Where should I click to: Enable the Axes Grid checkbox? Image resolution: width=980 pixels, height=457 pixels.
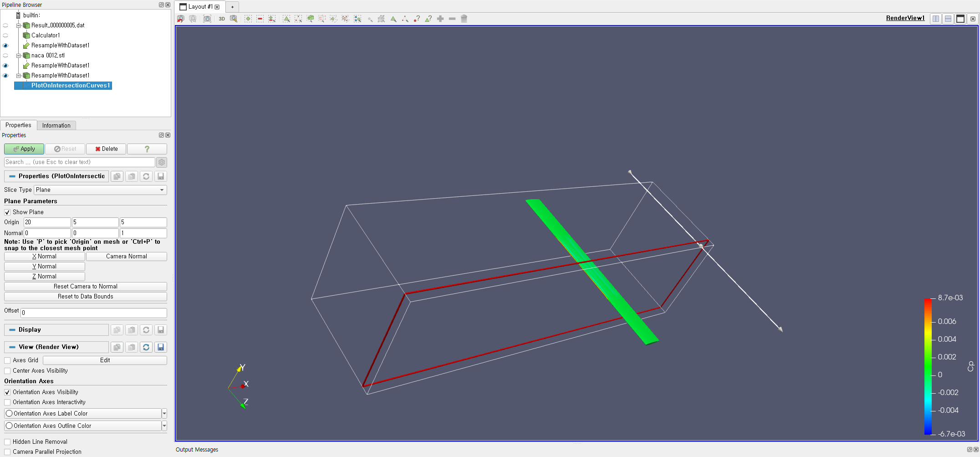[7, 360]
